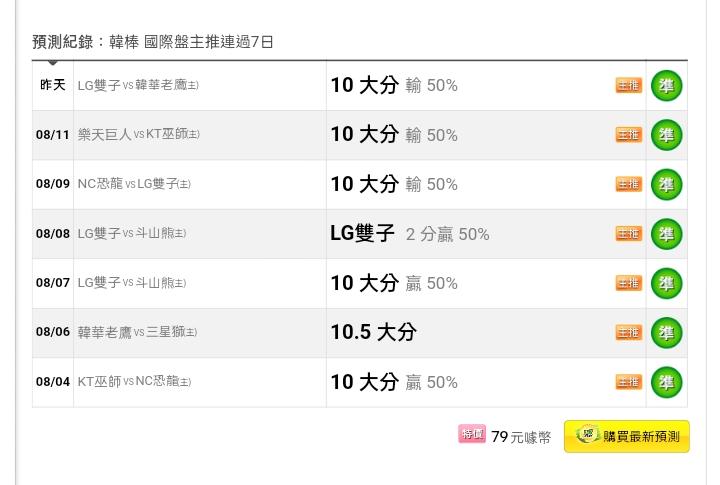Open the 樂天巨人 vs KT巫師 matchup

click(x=139, y=135)
